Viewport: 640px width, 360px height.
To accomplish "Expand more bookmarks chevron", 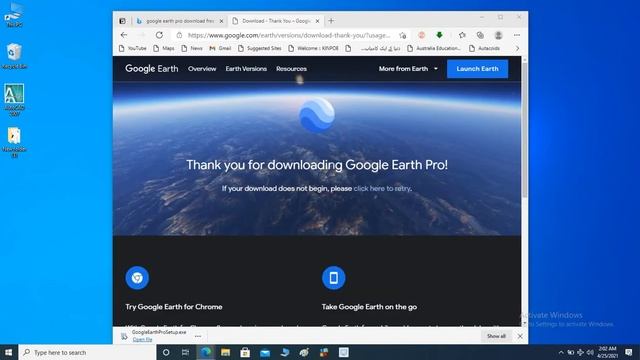I will (x=517, y=48).
